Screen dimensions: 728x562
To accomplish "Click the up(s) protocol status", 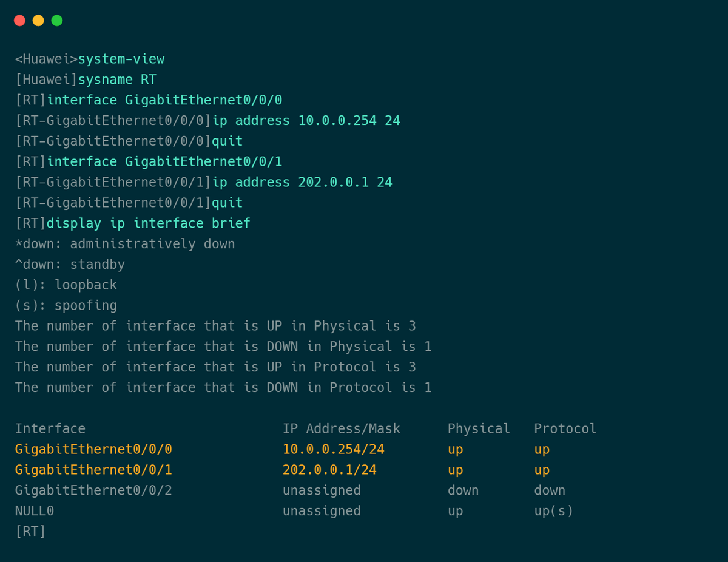I will pyautogui.click(x=553, y=511).
